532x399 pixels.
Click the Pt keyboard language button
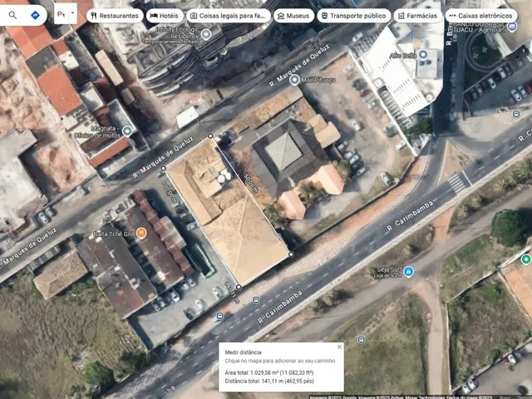61,14
